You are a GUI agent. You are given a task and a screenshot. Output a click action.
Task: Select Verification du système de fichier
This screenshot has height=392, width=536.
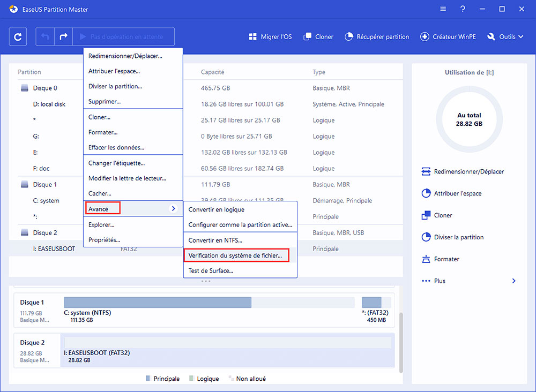[x=240, y=255]
